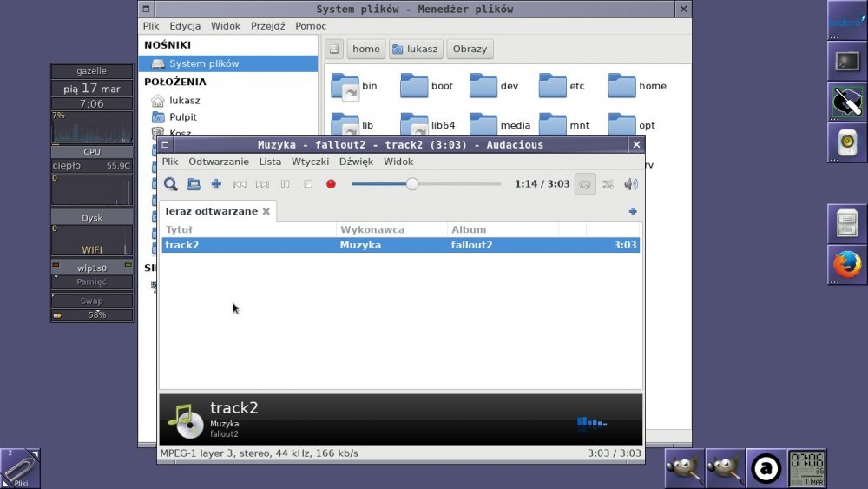868x489 pixels.
Task: Toggle shuffle mode in Audacious
Action: click(608, 184)
